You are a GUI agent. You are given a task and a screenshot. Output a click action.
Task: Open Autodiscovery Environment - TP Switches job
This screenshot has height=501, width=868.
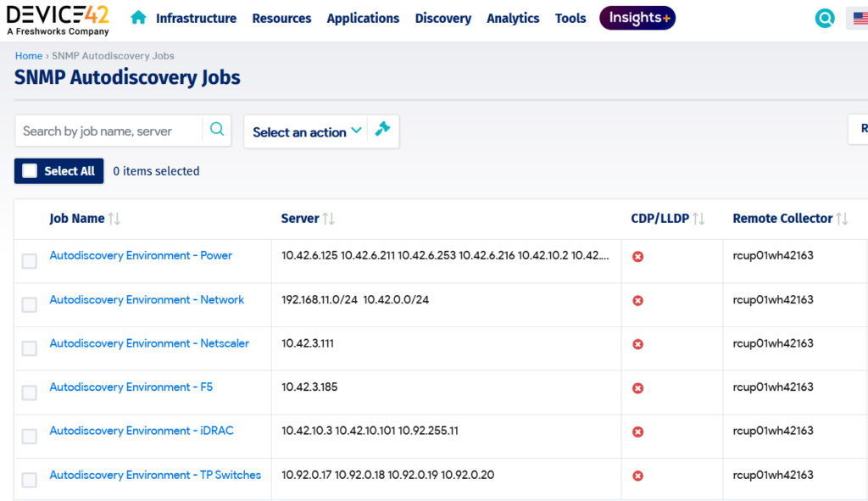click(x=155, y=475)
